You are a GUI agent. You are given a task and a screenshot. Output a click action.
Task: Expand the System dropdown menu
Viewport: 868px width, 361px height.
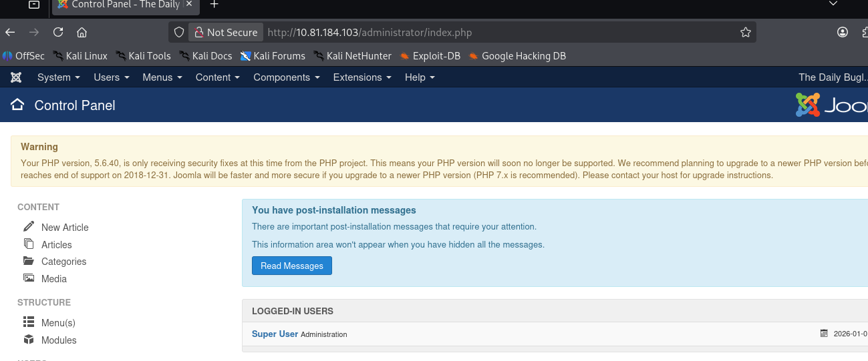tap(59, 77)
